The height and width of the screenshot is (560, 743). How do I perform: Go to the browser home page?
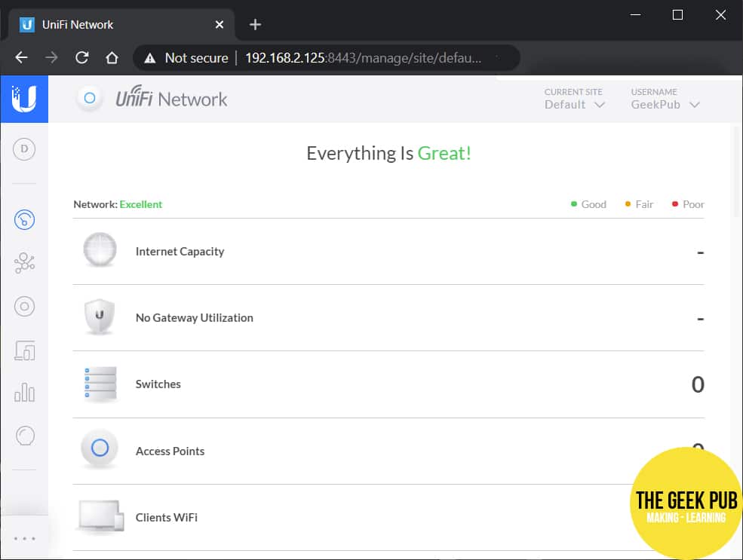pos(112,58)
